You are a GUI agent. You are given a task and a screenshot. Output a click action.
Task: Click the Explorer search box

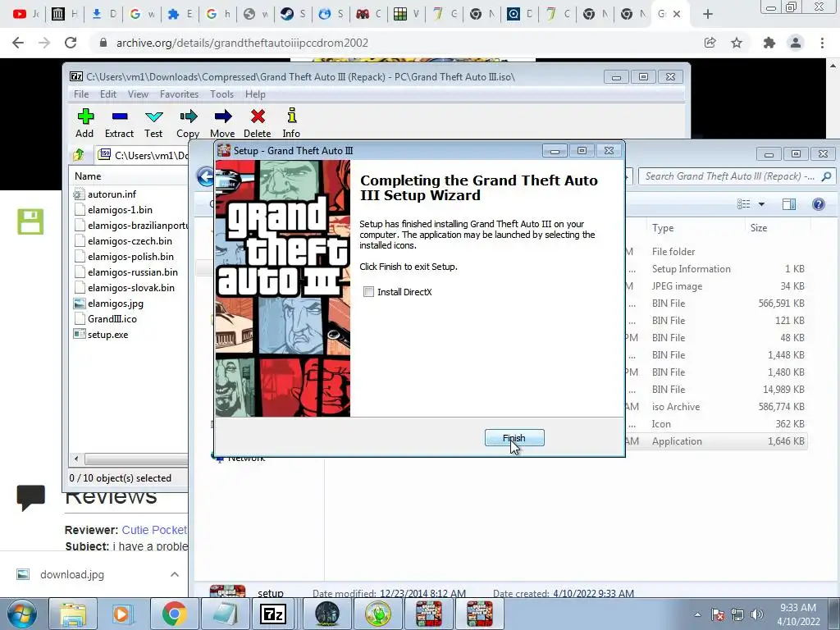737,176
